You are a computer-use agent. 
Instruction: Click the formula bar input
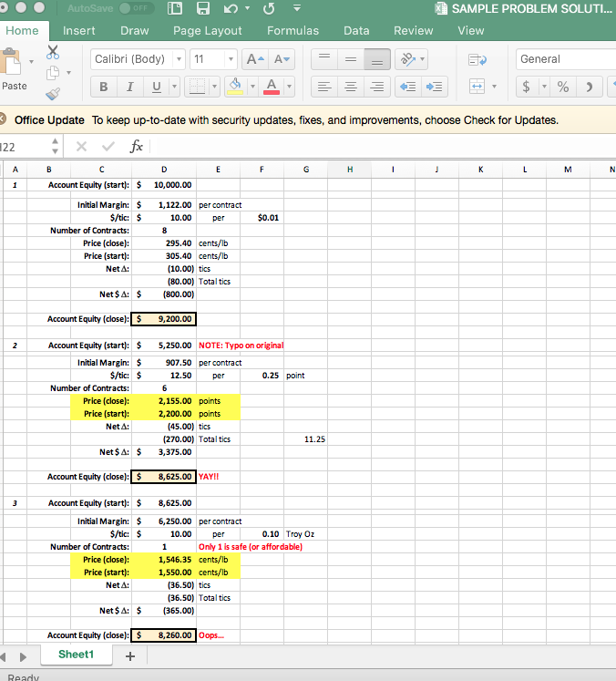tap(385, 147)
